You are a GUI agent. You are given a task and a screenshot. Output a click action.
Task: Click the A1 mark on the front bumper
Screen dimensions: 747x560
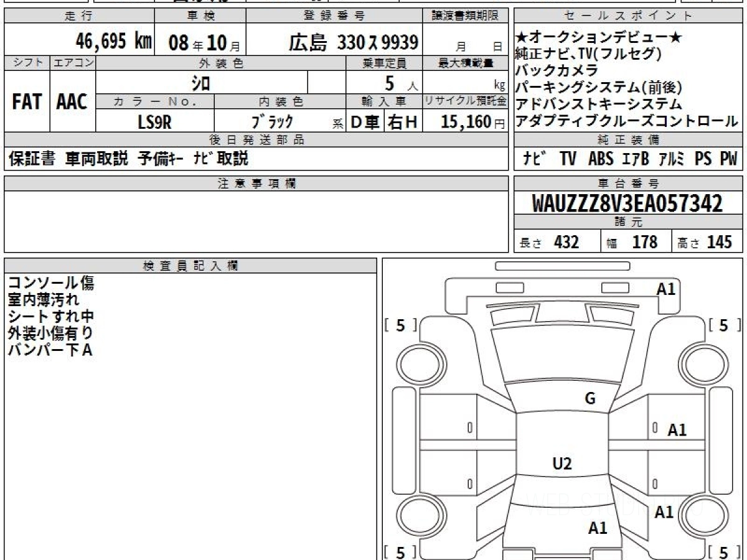coord(666,289)
